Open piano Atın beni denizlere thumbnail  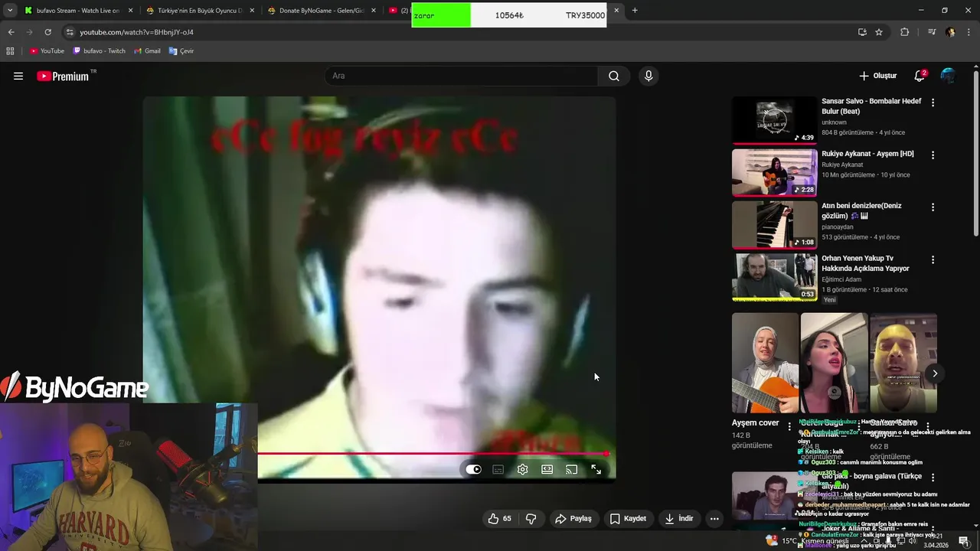(x=774, y=225)
